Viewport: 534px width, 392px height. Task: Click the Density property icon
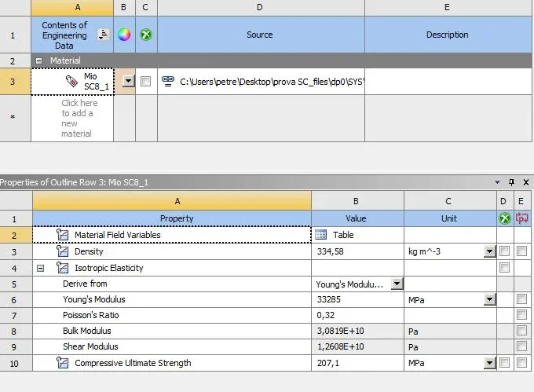point(63,251)
